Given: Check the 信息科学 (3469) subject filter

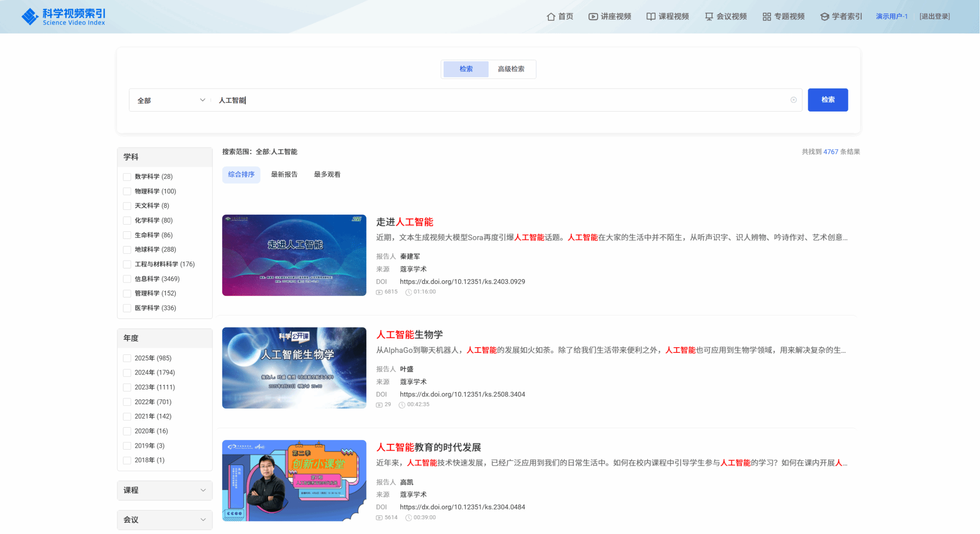Looking at the screenshot, I should pyautogui.click(x=127, y=279).
